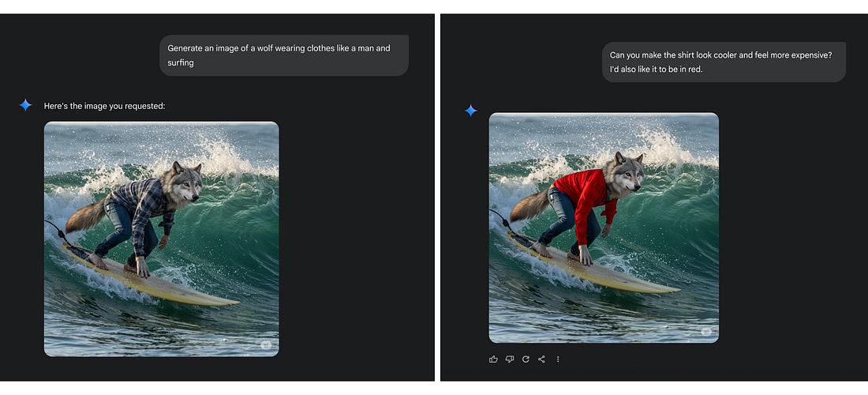Click the thumbs up icon under red shirt image
868x395 pixels.
493,359
